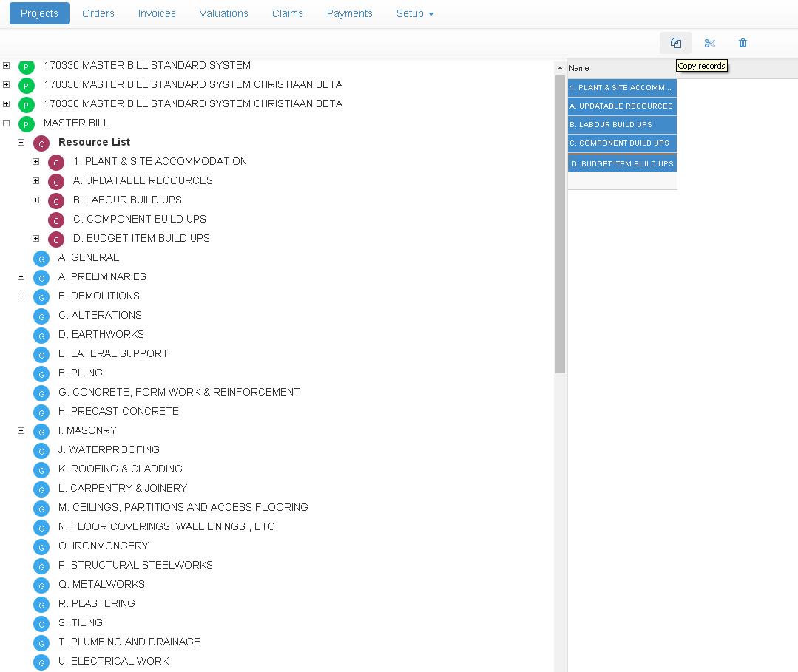Click G icon beside E. LATERAL SUPPORT
This screenshot has width=798, height=672.
41,355
